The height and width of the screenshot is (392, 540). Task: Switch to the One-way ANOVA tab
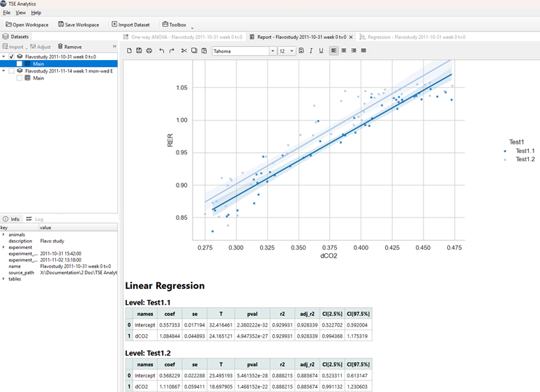182,36
